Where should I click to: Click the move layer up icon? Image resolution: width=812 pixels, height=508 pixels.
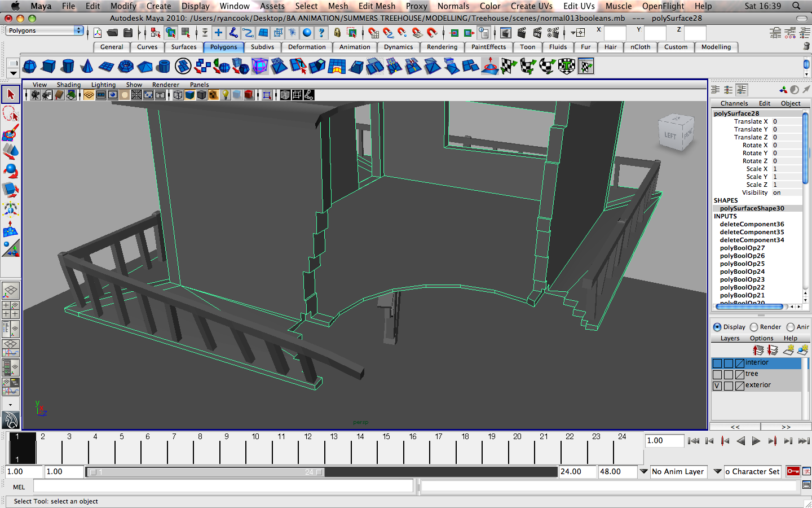click(x=758, y=350)
